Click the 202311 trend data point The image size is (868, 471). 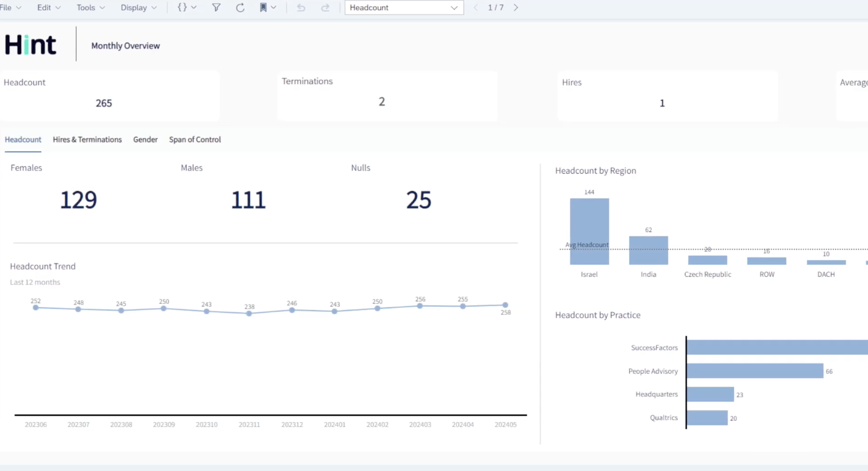click(x=249, y=314)
